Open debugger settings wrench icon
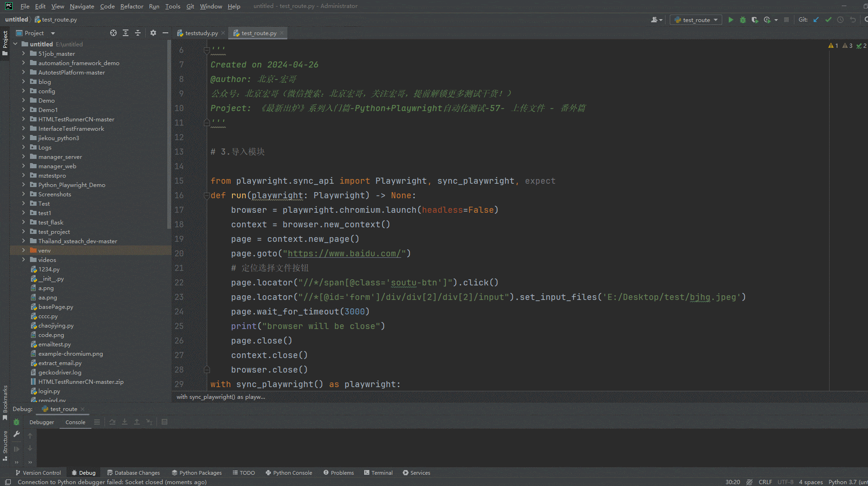 [x=16, y=434]
